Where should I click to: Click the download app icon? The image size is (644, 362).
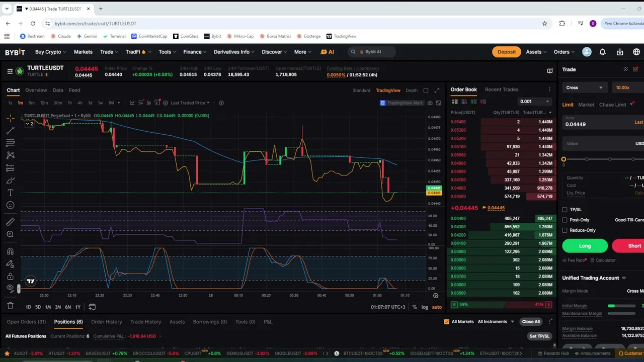pos(620,52)
